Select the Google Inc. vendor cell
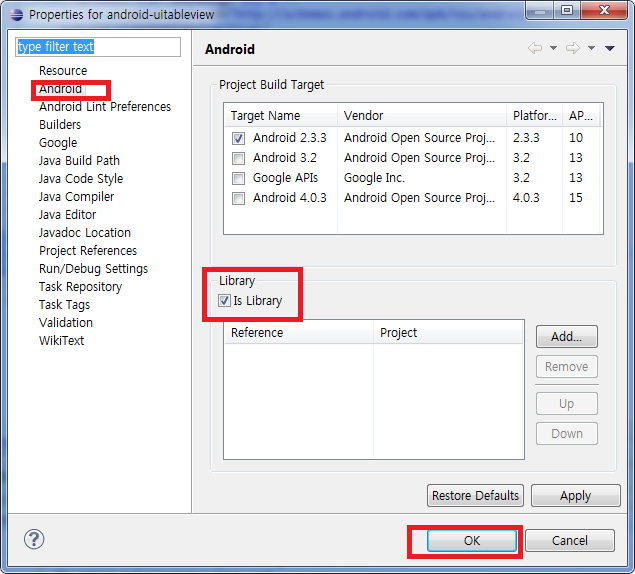Screen dimensions: 635x574 point(374,178)
